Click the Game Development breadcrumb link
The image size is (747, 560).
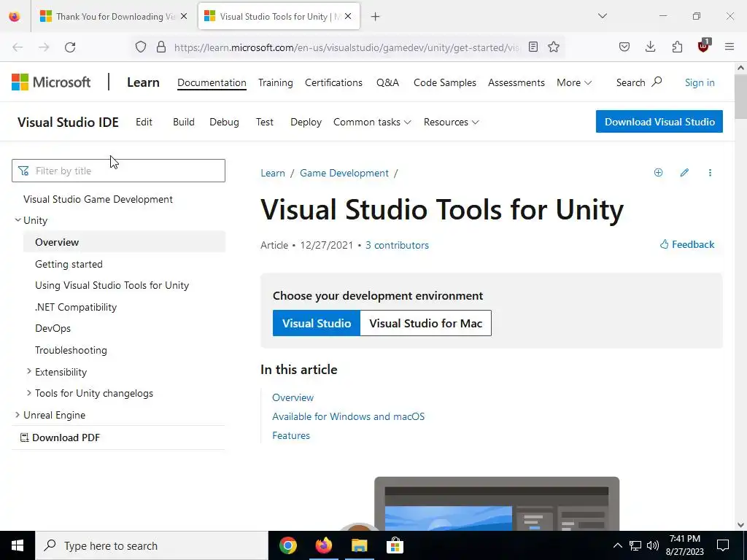344,173
